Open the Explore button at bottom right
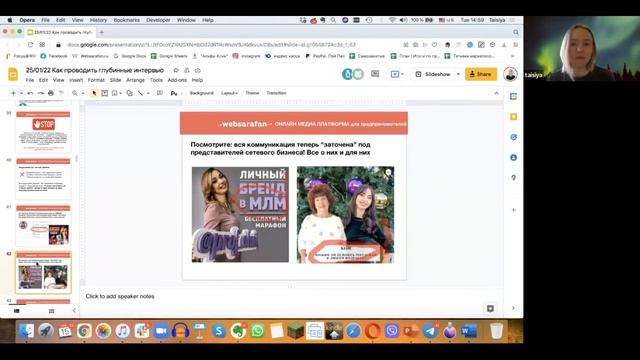 pyautogui.click(x=490, y=309)
